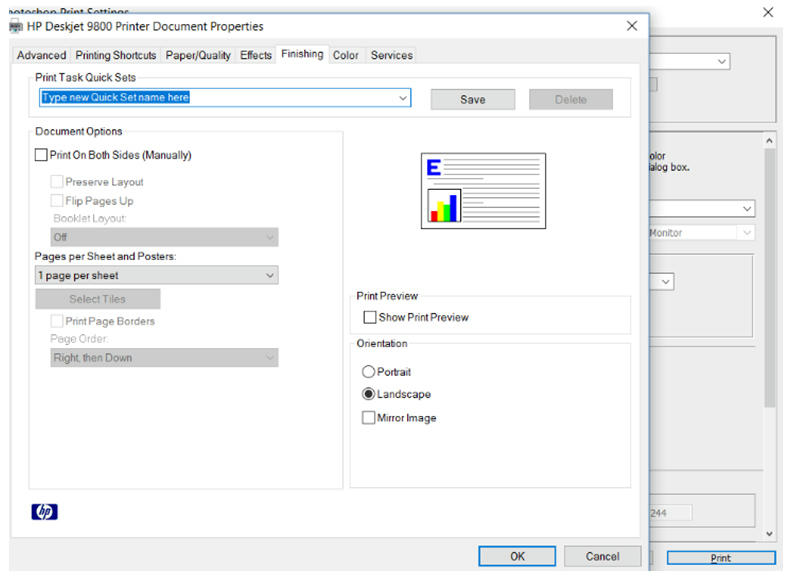This screenshot has height=577, width=791.
Task: Open the Pages per Sheet dropdown
Action: tap(270, 275)
